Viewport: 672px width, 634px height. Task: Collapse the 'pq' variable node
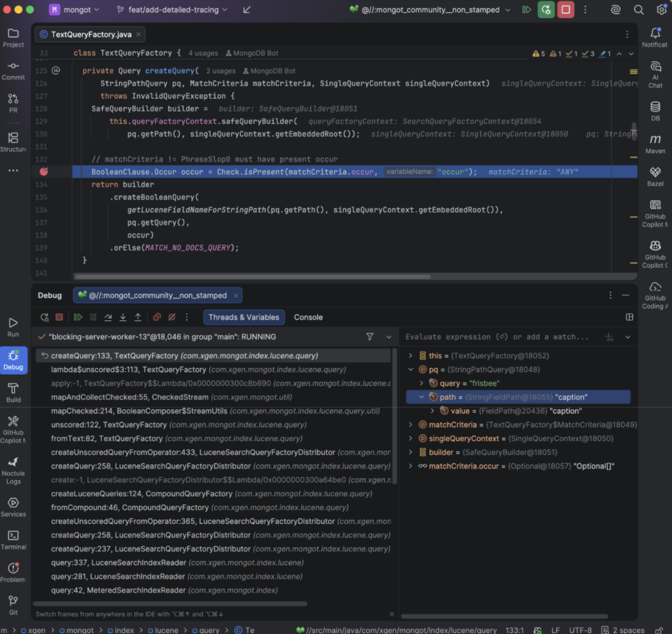click(x=411, y=370)
